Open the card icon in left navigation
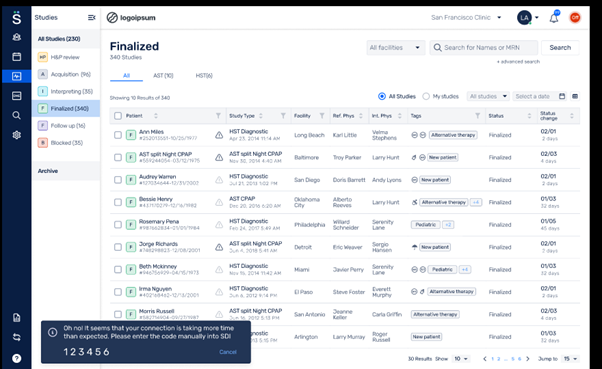 (17, 96)
